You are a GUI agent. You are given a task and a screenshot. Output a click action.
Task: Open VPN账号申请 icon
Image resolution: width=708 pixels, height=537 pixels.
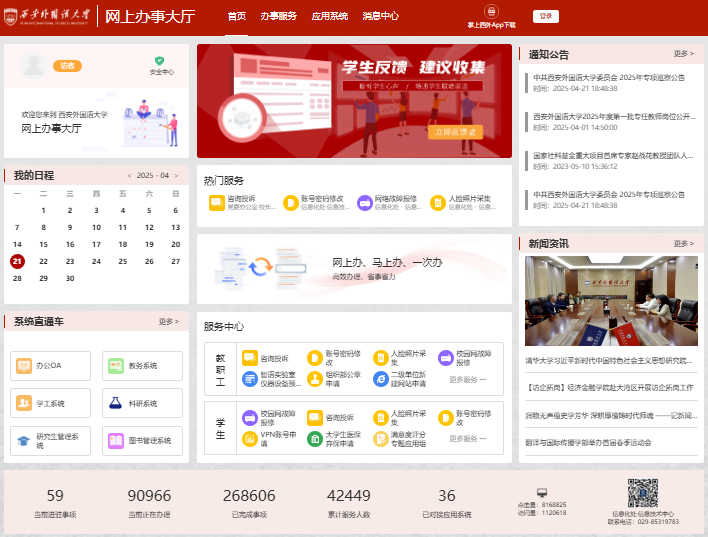(250, 439)
